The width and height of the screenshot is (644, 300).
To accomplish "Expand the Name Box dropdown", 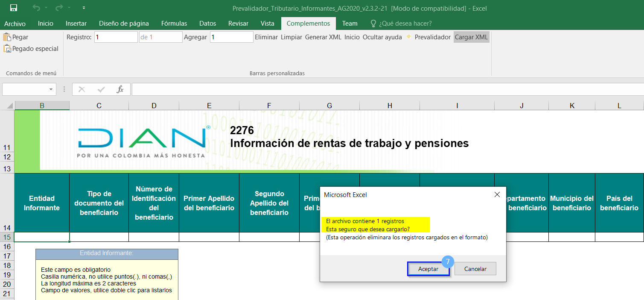I will click(x=51, y=89).
